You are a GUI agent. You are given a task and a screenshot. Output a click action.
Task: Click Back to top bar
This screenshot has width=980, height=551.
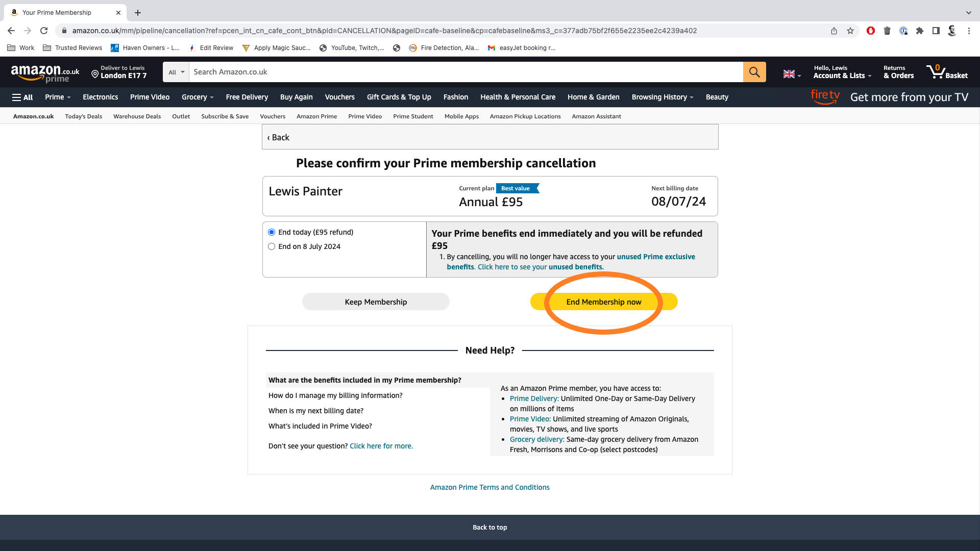coord(490,528)
